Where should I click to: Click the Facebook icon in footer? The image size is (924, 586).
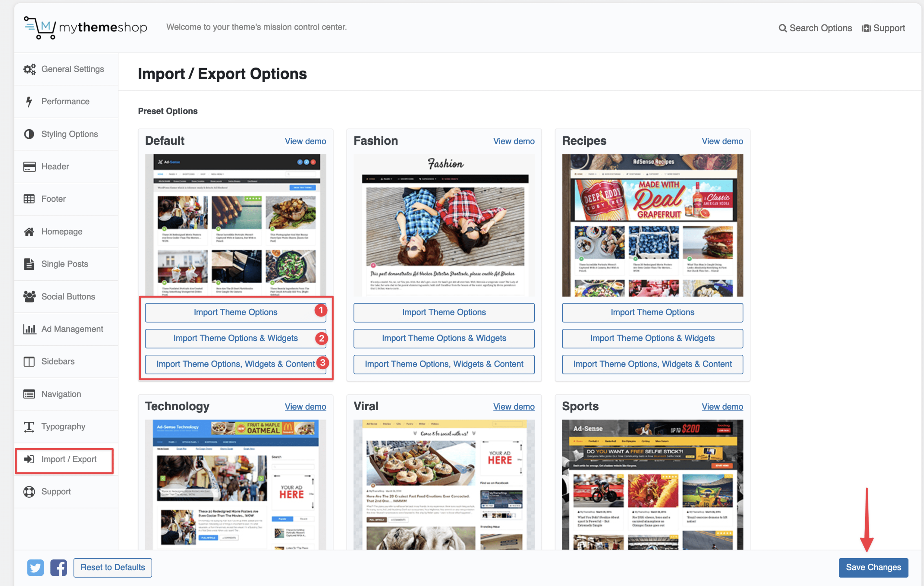tap(58, 567)
